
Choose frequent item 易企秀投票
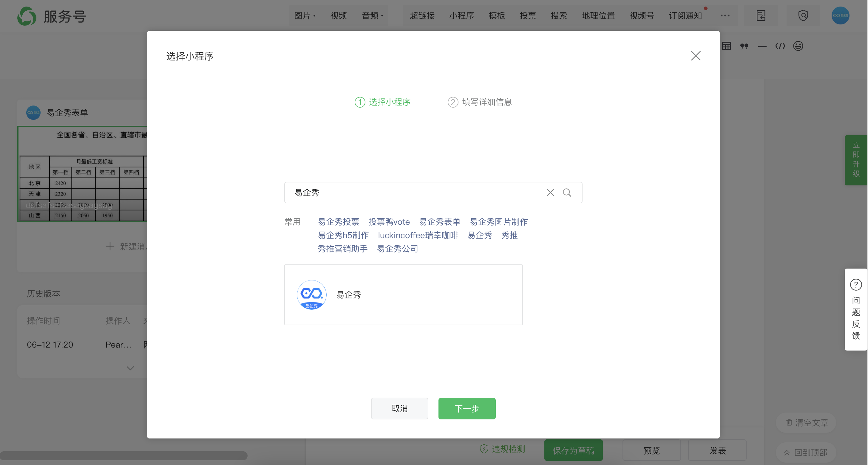339,222
